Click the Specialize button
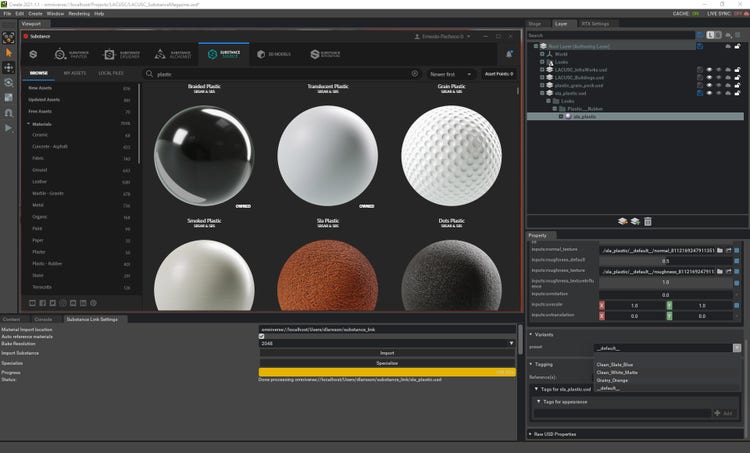 (386, 363)
